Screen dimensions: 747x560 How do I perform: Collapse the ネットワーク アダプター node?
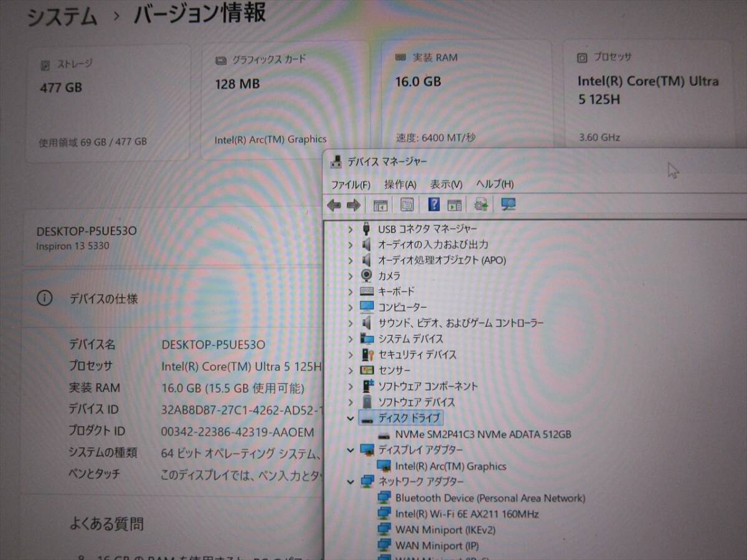tap(350, 482)
